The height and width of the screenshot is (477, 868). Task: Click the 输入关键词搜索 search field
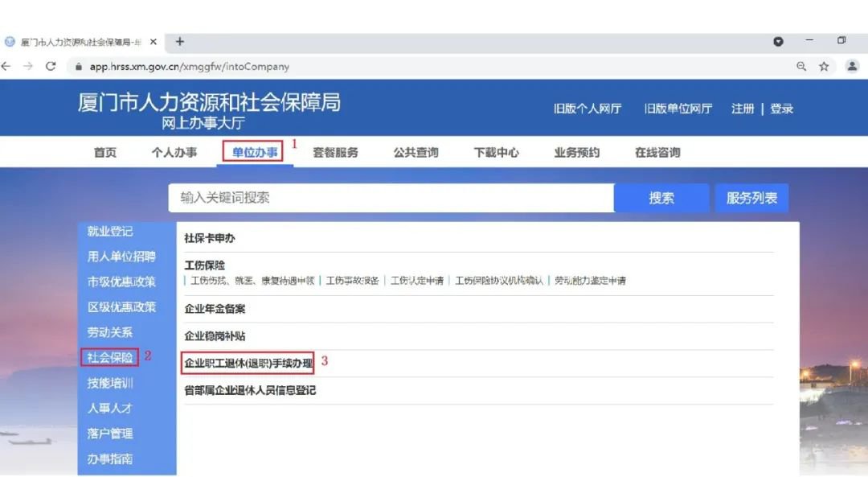[391, 198]
